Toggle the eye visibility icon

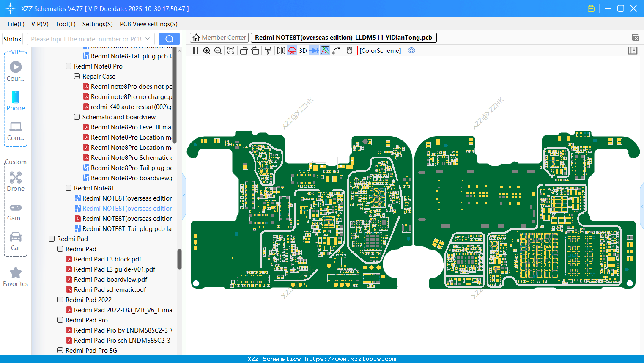coord(411,51)
